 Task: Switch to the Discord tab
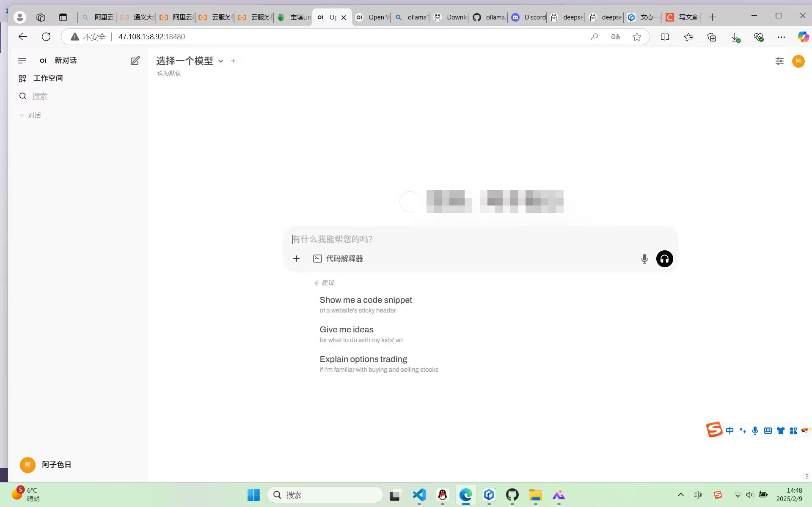(528, 17)
